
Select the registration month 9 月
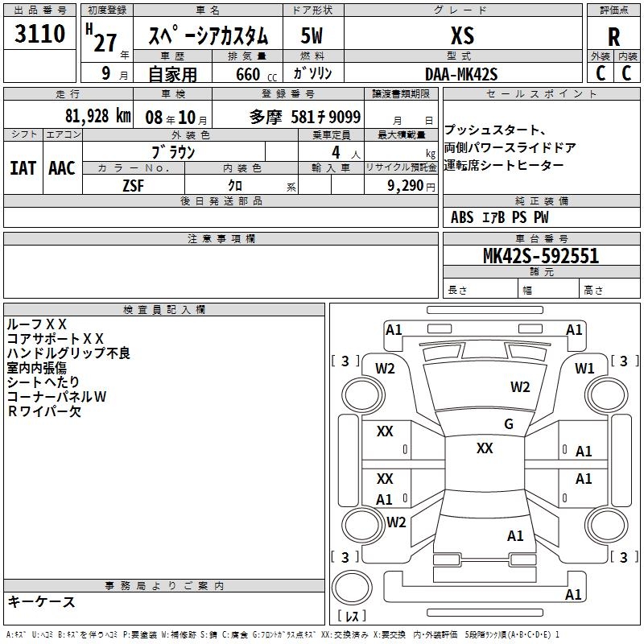[115, 74]
